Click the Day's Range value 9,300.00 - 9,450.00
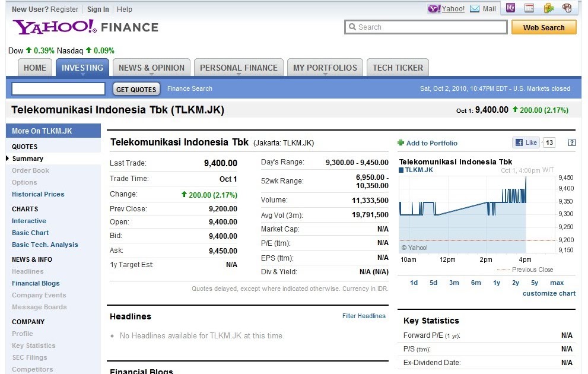Viewport: 588px width, 374px height. click(x=357, y=163)
